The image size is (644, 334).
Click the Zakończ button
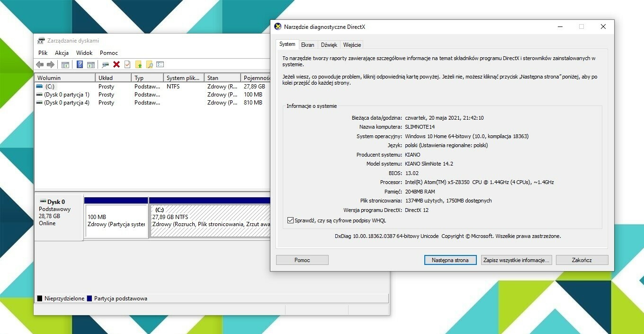[582, 260]
